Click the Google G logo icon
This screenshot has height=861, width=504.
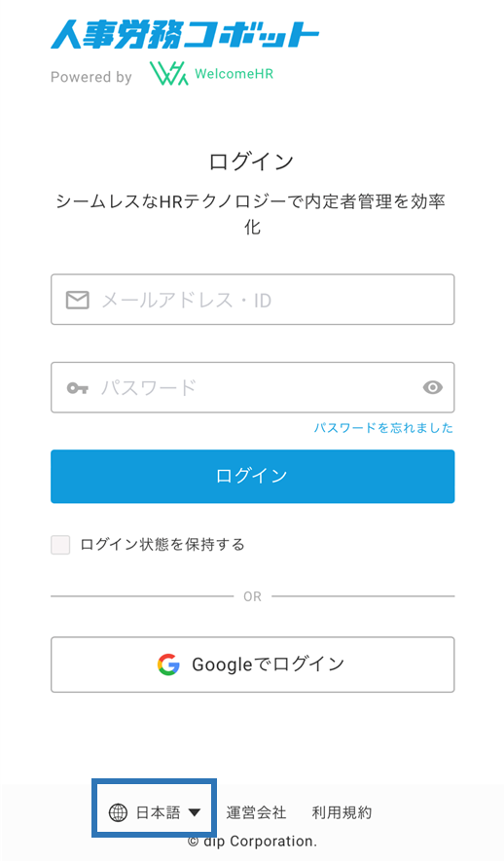click(x=168, y=664)
